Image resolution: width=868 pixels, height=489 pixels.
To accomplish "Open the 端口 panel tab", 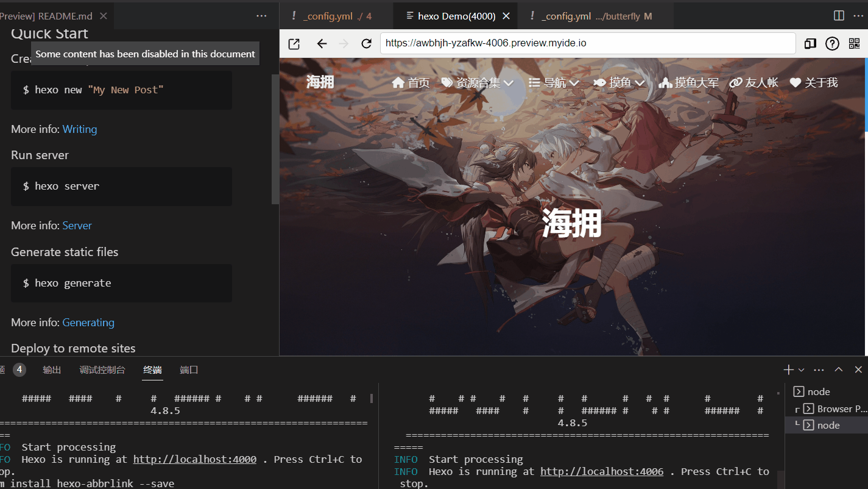I will [189, 369].
